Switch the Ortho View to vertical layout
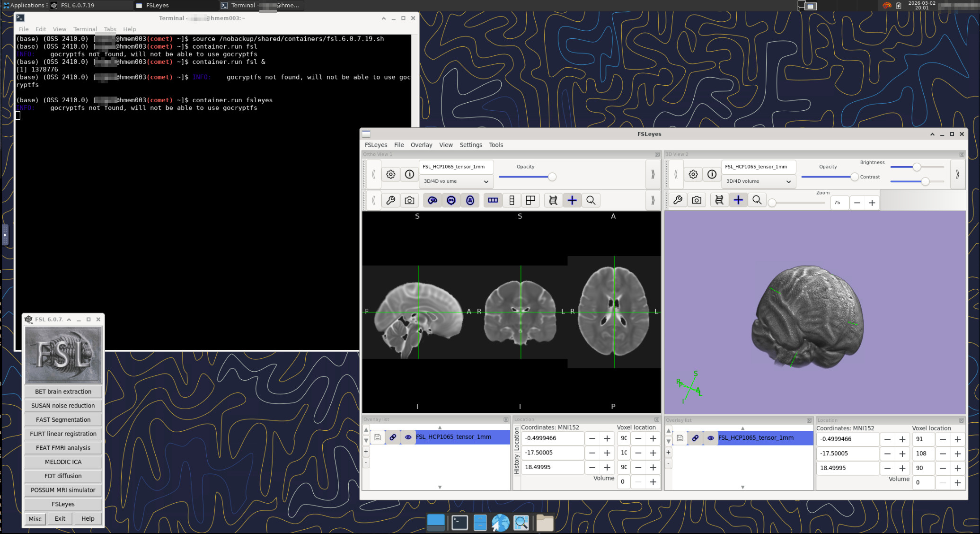980x534 pixels. 512,200
